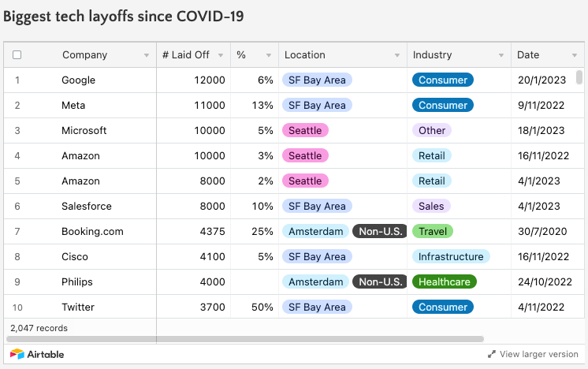Open the # Laid Off column dropdown

pyautogui.click(x=221, y=55)
